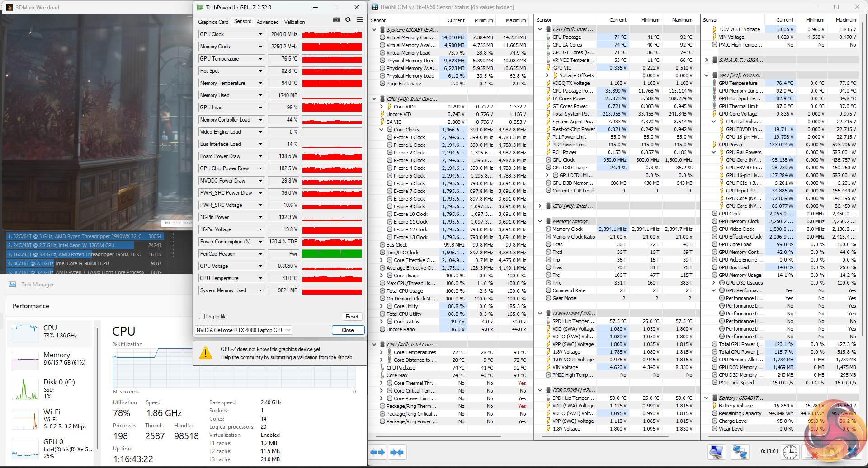Take a GPU-Z screenshot with the camera icon
This screenshot has height=468, width=868.
click(x=336, y=20)
